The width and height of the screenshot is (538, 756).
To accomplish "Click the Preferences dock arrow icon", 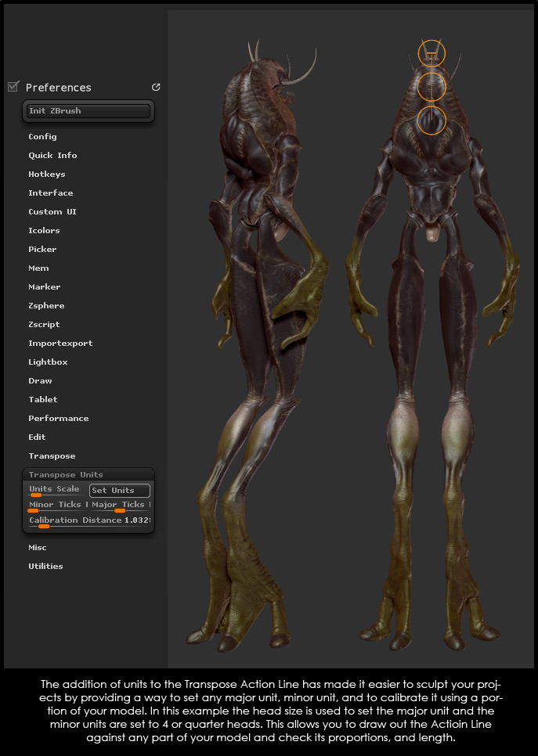I will (156, 88).
